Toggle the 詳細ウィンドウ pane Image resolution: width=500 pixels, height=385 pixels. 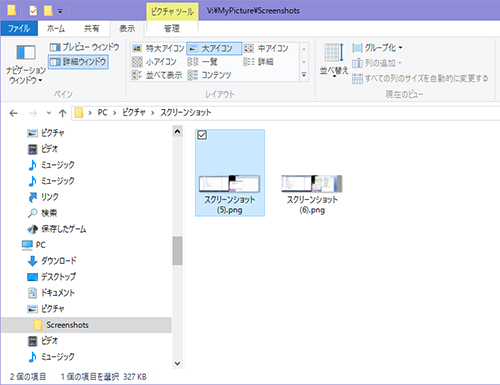[78, 62]
